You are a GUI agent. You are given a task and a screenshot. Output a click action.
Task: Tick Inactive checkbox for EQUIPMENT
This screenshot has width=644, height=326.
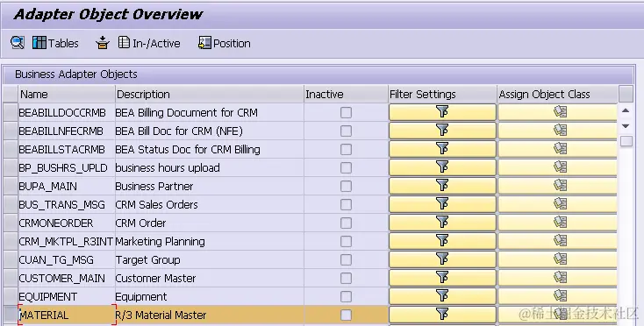(x=346, y=297)
